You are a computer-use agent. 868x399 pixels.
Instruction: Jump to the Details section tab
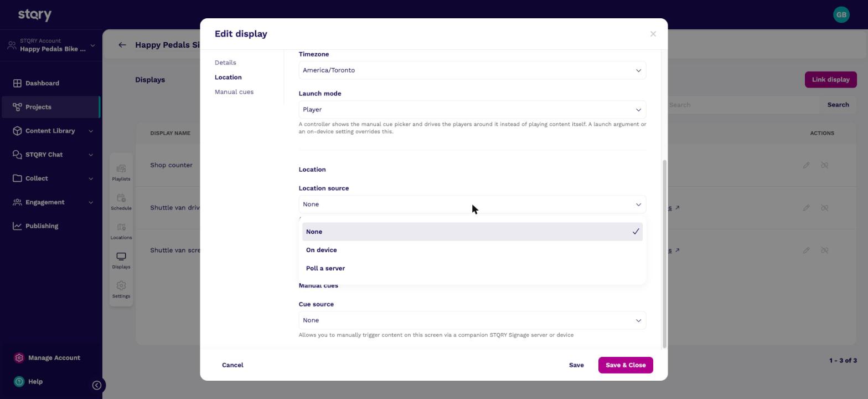[x=225, y=63]
